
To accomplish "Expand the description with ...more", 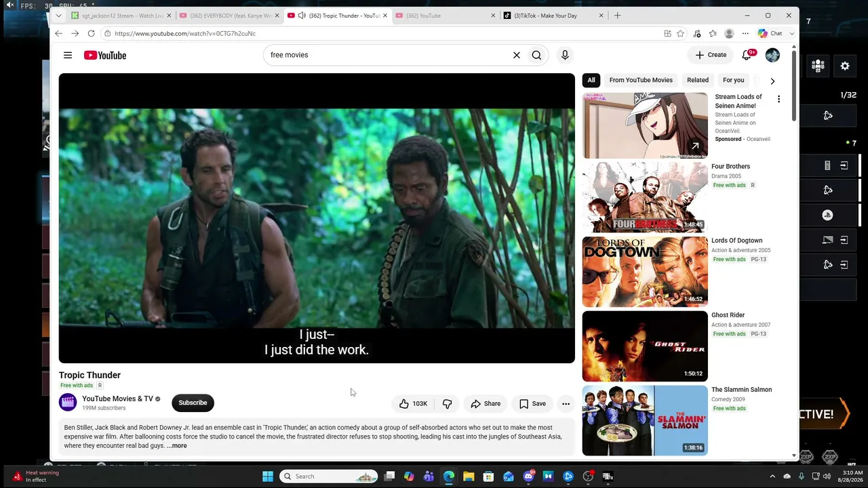I will [x=177, y=446].
